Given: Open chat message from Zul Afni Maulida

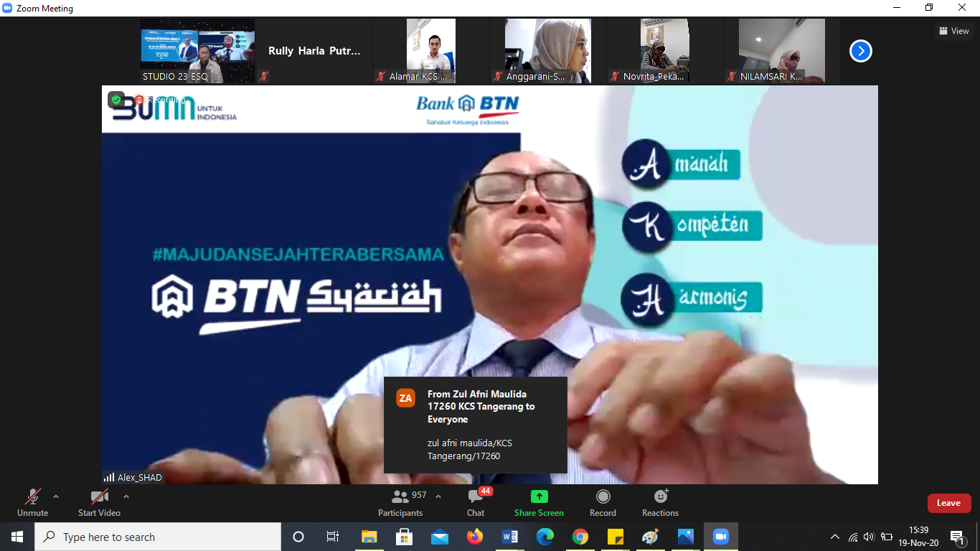Looking at the screenshot, I should click(476, 425).
